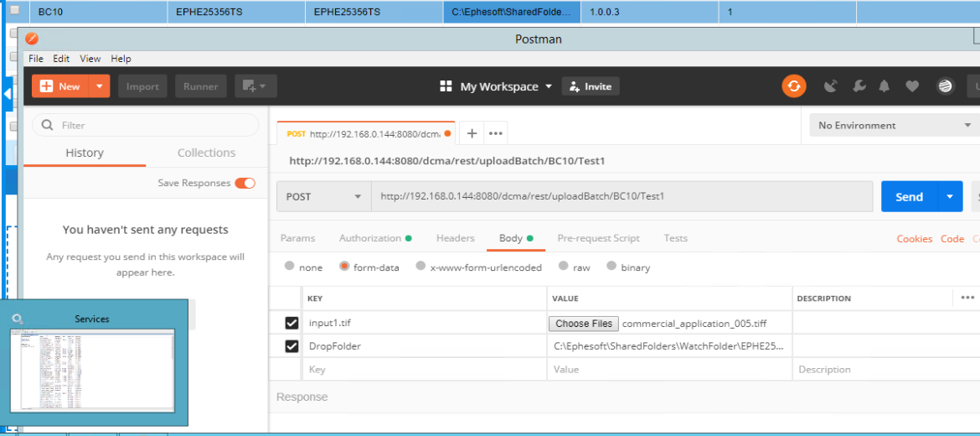Open the Edit menu
Viewport: 980px width, 436px height.
60,58
